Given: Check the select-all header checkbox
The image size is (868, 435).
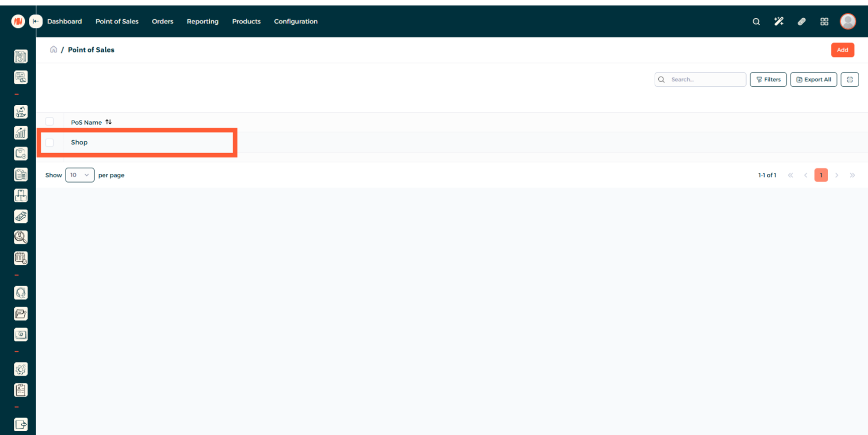Looking at the screenshot, I should click(50, 122).
